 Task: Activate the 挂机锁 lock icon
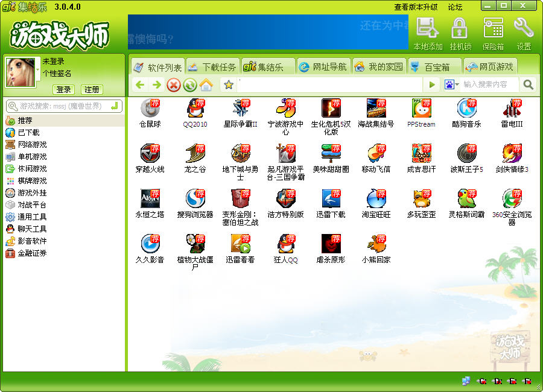click(x=460, y=34)
